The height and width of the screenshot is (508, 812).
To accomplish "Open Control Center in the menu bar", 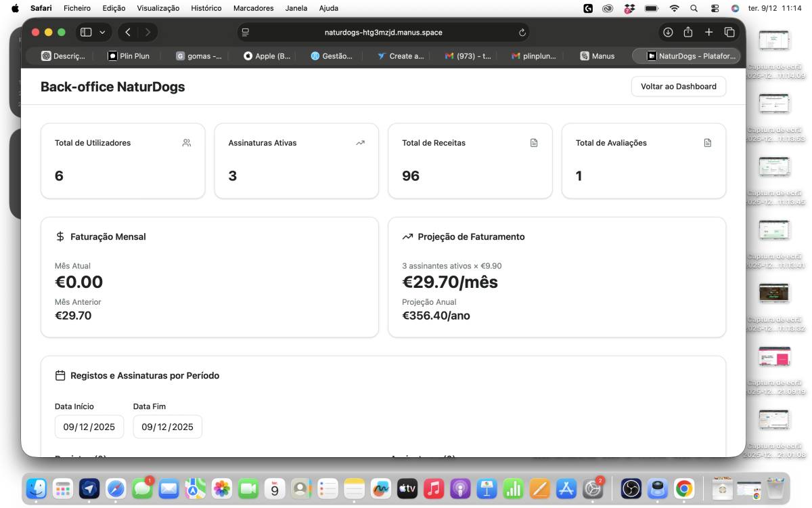I will (715, 8).
